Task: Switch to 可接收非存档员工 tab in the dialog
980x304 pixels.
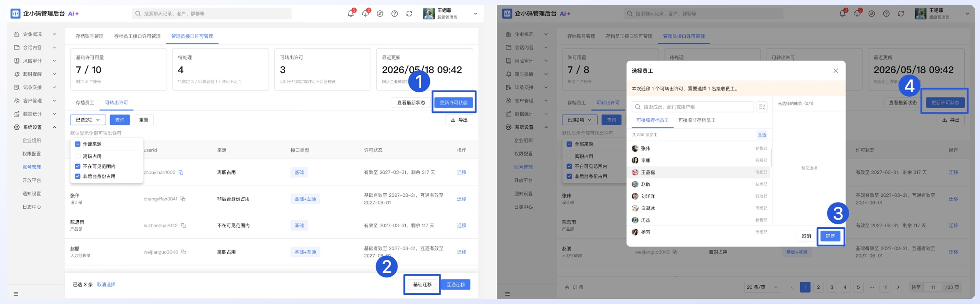Action: (696, 120)
